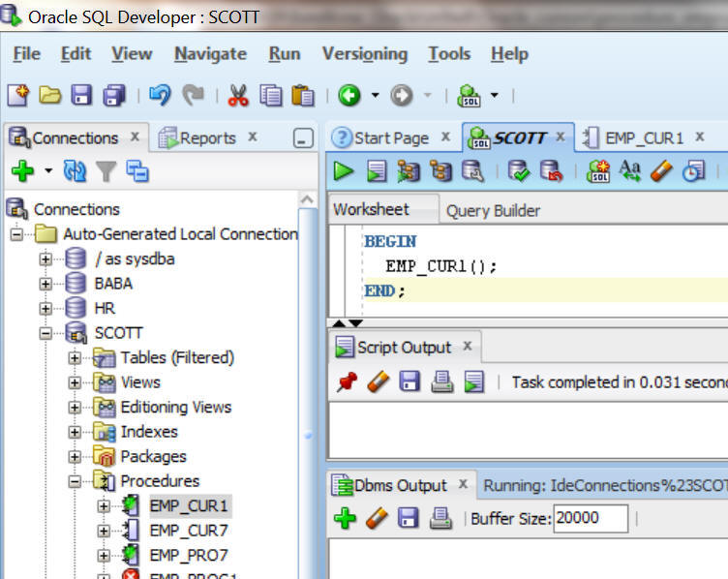Click the Buffer Size input field
The height and width of the screenshot is (579, 728).
[x=590, y=518]
